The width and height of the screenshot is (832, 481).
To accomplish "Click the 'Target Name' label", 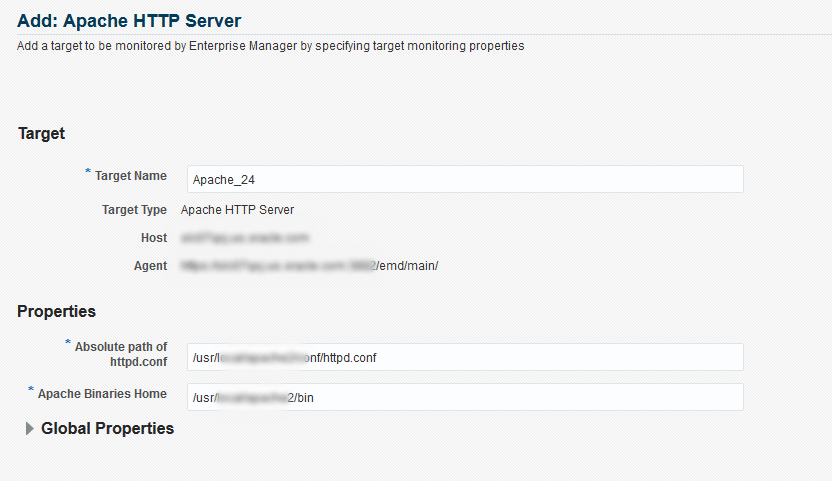I will pos(131,176).
